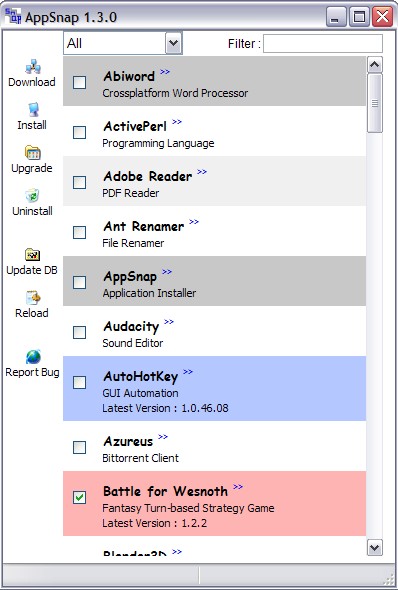Screen dimensions: 398x590
Task: Uncheck the Battle for Wesnoth checkbox
Action: click(79, 497)
